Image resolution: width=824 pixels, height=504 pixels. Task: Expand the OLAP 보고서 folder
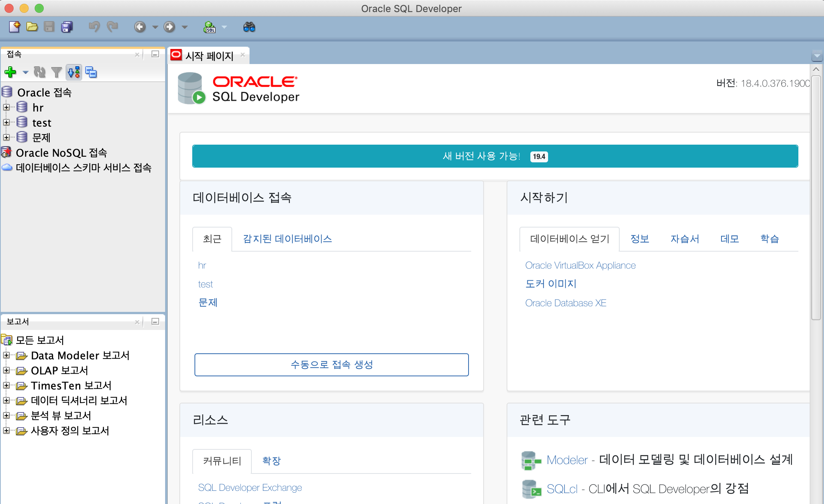pyautogui.click(x=6, y=370)
